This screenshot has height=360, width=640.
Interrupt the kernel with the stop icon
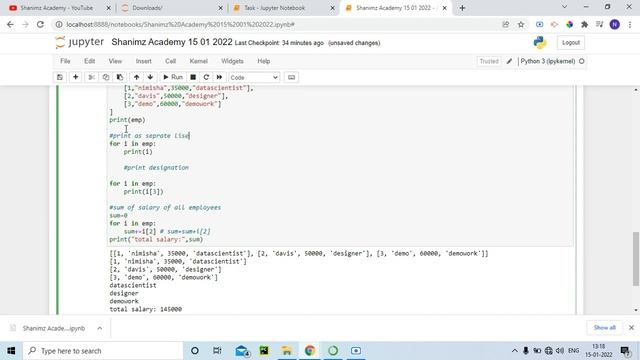click(x=193, y=77)
